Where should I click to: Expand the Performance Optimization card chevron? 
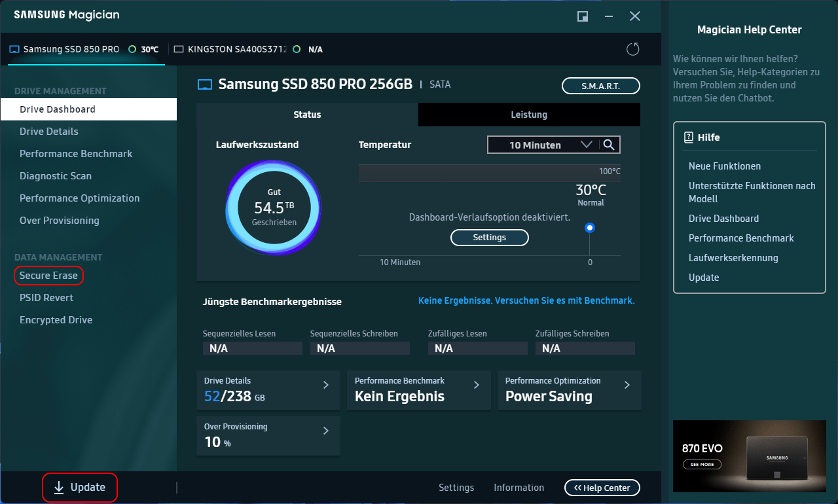tap(627, 385)
